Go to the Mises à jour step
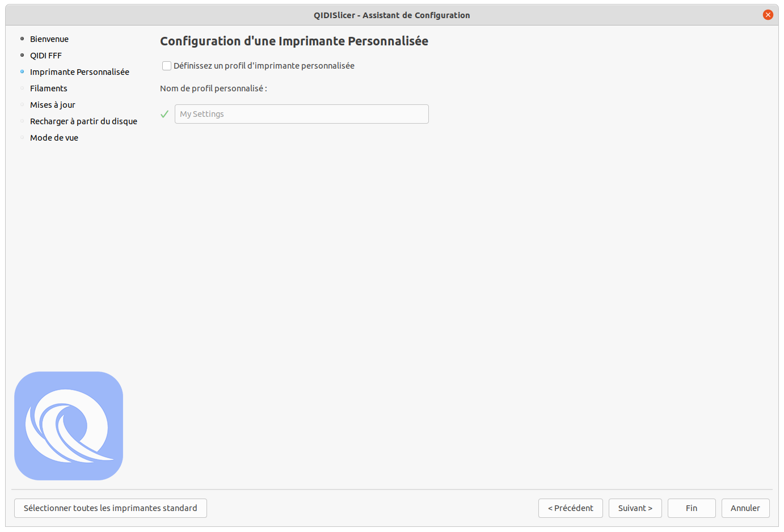Image resolution: width=784 pixels, height=532 pixels. (x=53, y=105)
